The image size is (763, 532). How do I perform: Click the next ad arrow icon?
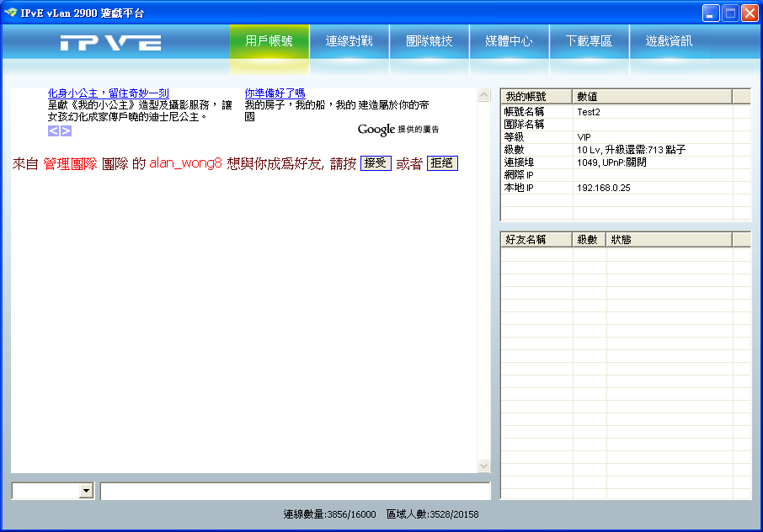(66, 130)
